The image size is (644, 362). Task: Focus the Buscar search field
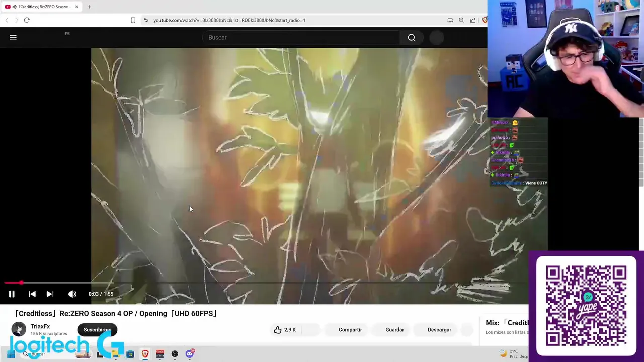302,38
